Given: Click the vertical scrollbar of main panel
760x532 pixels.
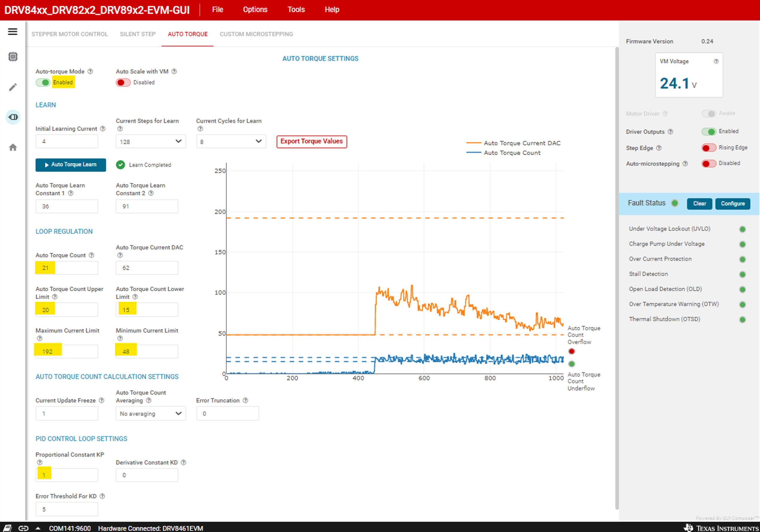Looking at the screenshot, I should point(617,278).
